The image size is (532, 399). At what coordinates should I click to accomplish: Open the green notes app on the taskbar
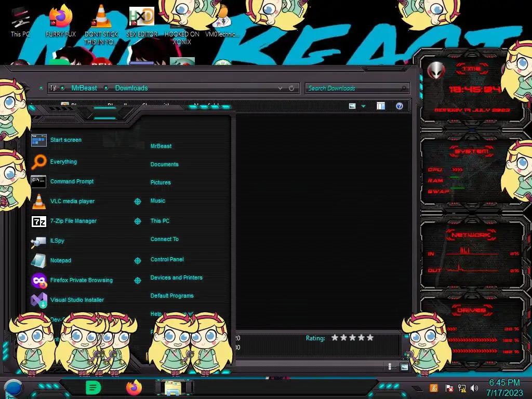93,388
